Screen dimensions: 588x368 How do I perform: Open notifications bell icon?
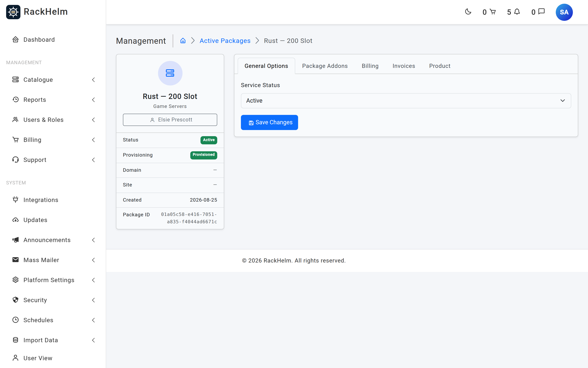point(517,12)
